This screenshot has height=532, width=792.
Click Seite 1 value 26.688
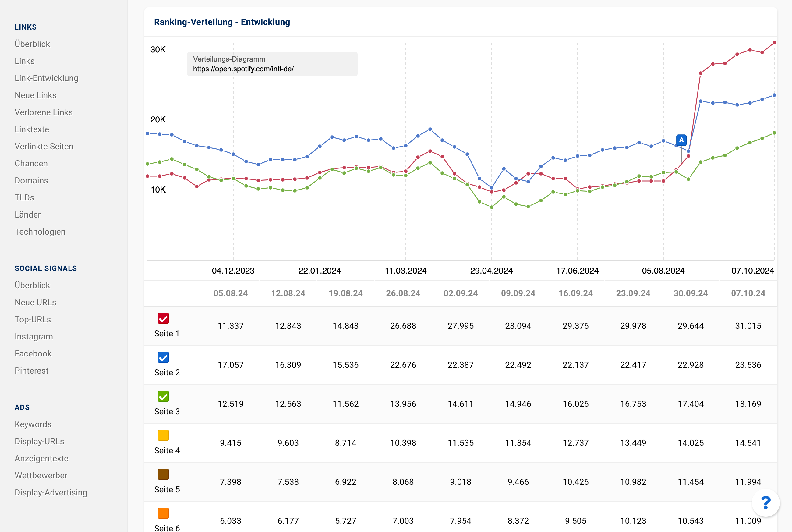click(x=403, y=326)
